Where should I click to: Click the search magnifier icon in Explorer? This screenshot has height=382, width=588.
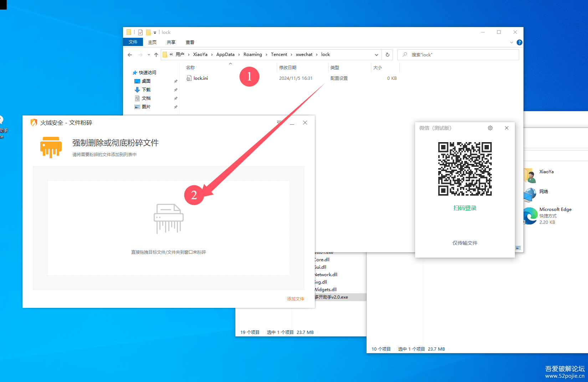pos(405,55)
